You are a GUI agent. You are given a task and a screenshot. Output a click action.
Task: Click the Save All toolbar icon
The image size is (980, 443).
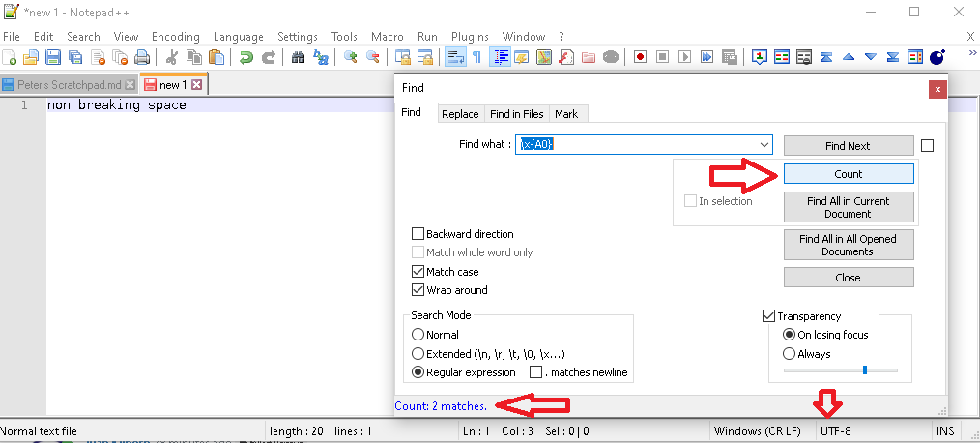click(75, 58)
